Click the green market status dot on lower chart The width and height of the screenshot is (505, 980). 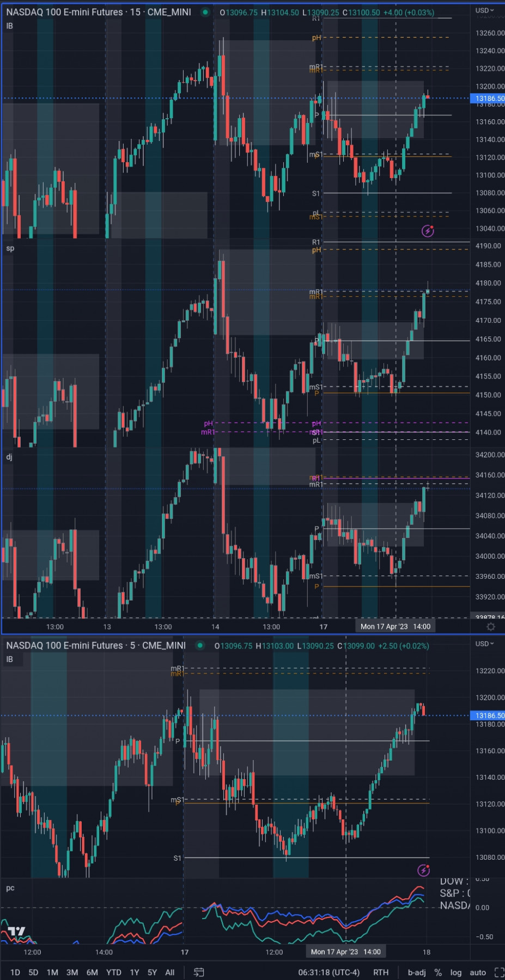200,645
